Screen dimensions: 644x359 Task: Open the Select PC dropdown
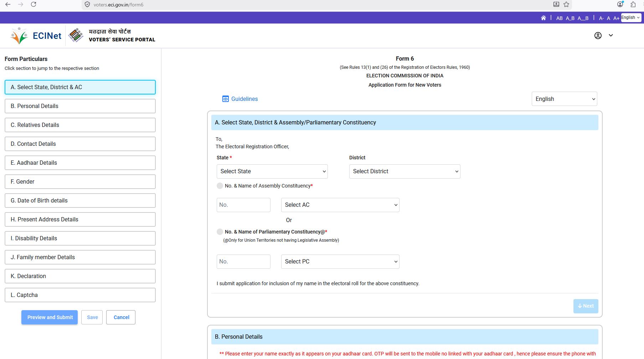pos(340,262)
